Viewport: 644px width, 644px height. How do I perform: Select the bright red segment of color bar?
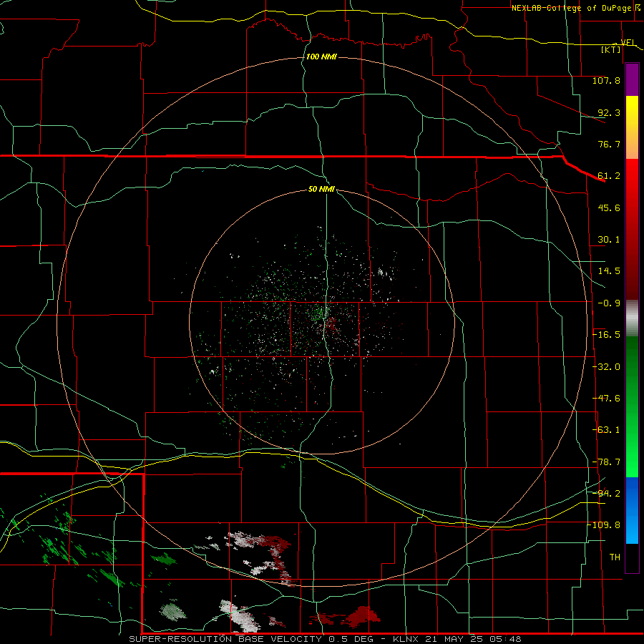[x=632, y=229]
